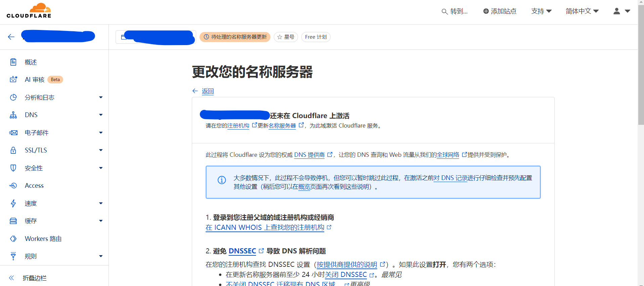Open the 全球网络 link
The width and height of the screenshot is (644, 286).
coord(448,155)
